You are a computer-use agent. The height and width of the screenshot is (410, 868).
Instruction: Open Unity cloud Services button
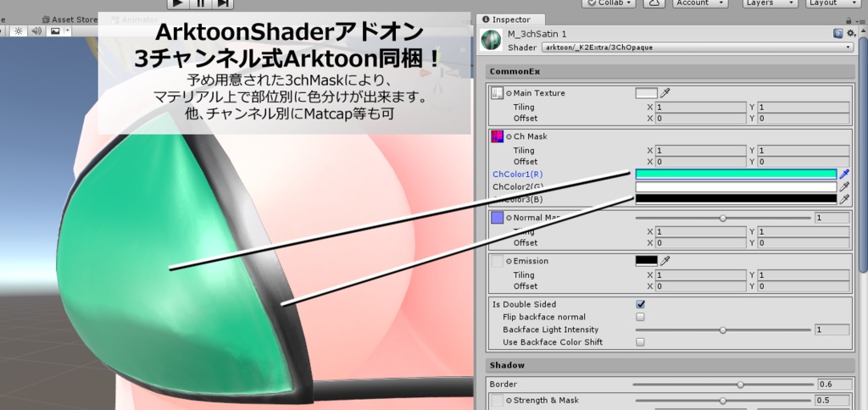point(655,3)
